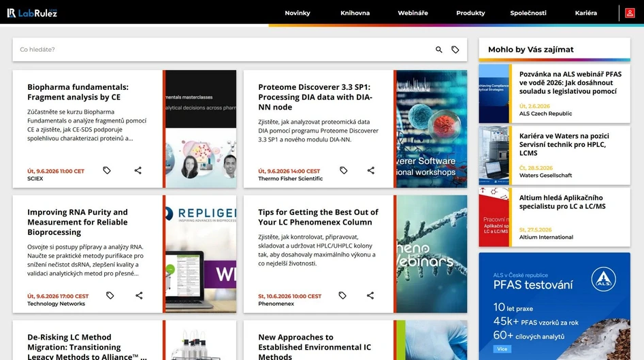This screenshot has width=644, height=360.
Task: Click the 'Více' button in PFAS ad
Action: [x=502, y=349]
